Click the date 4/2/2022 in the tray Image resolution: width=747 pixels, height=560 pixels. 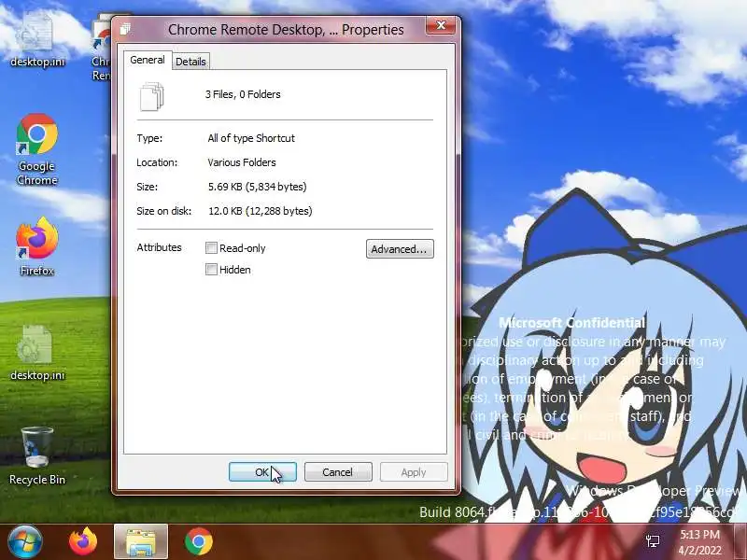(699, 550)
